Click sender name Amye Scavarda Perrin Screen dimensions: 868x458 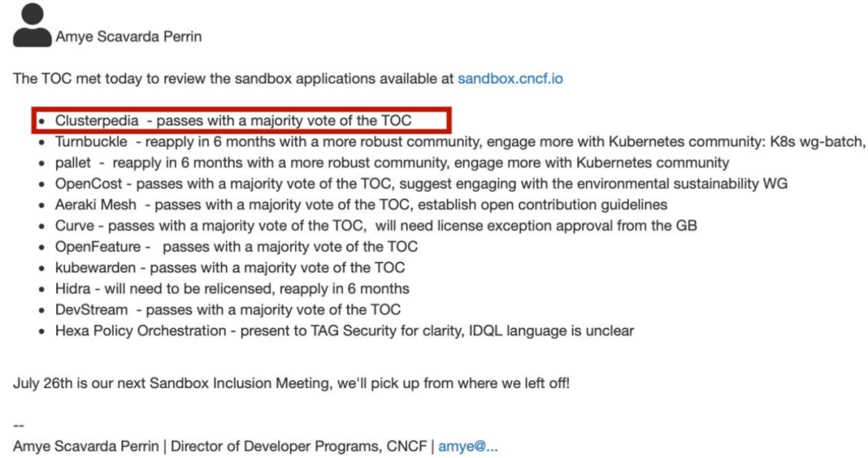click(x=129, y=36)
